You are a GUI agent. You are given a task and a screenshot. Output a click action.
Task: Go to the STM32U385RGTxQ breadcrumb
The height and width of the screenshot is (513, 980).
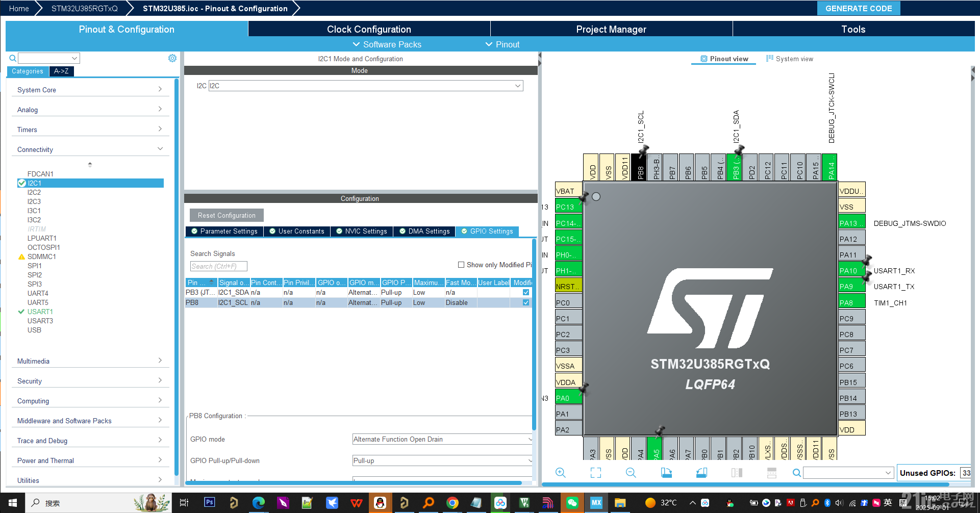85,8
